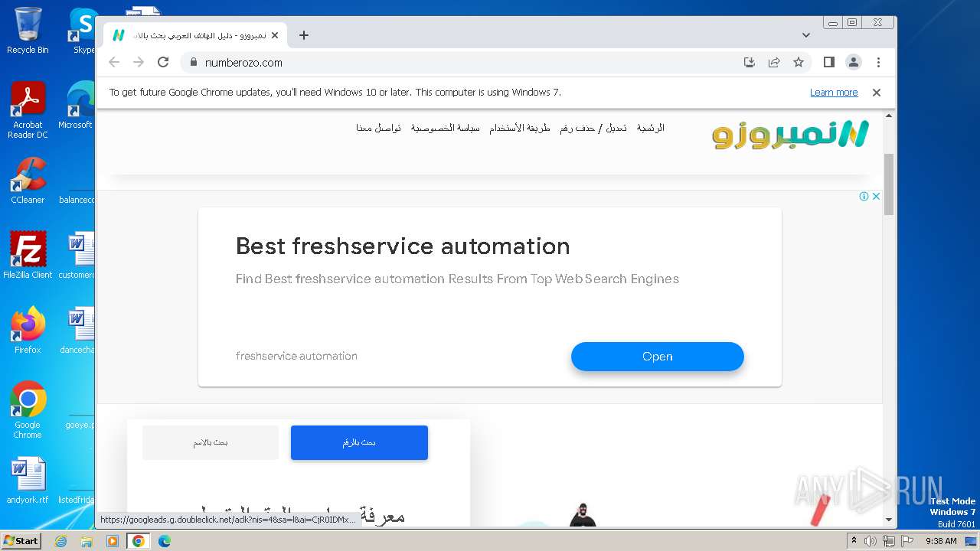This screenshot has width=980, height=551.
Task: Select the بحث بالاسم search tab
Action: tap(211, 443)
